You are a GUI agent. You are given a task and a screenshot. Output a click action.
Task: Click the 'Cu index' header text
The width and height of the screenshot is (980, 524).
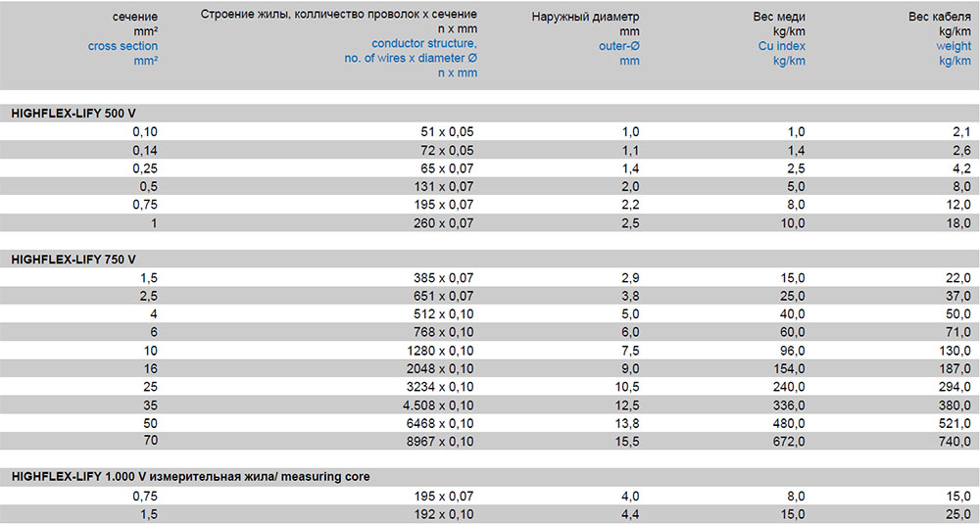(781, 46)
